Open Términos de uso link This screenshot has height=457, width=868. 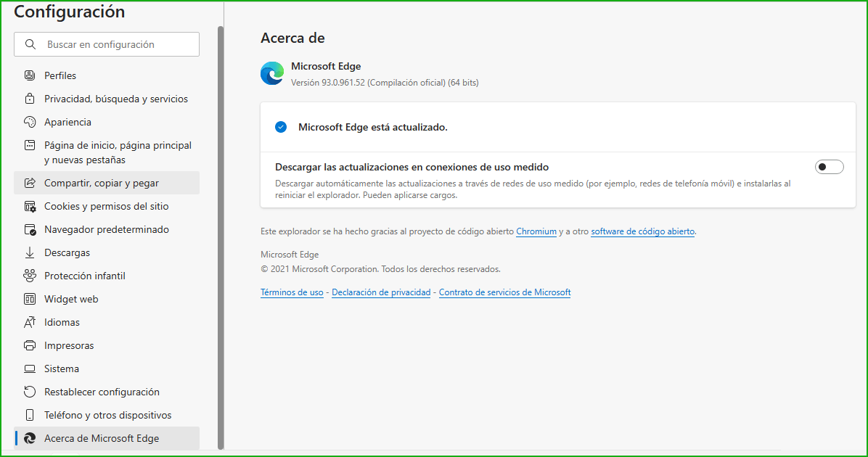click(292, 292)
